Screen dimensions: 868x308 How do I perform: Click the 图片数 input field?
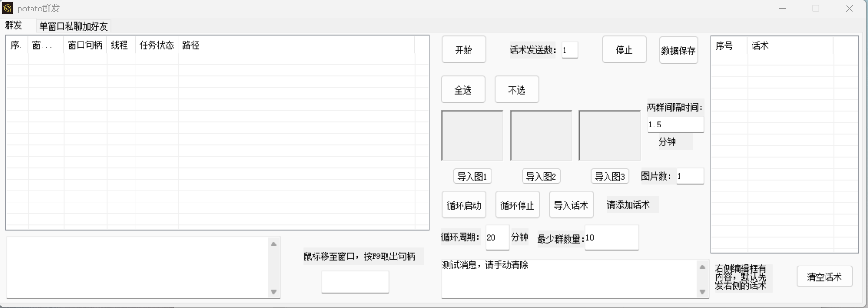tap(690, 176)
